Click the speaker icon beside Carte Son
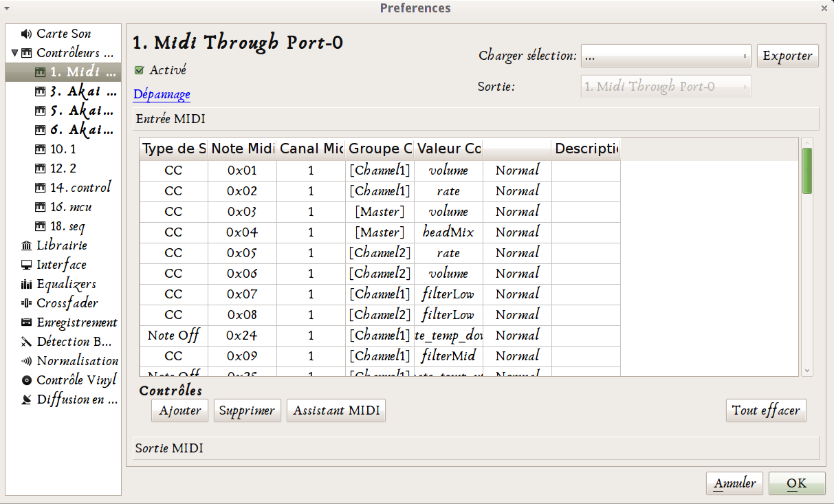Image resolution: width=834 pixels, height=504 pixels. coord(27,34)
